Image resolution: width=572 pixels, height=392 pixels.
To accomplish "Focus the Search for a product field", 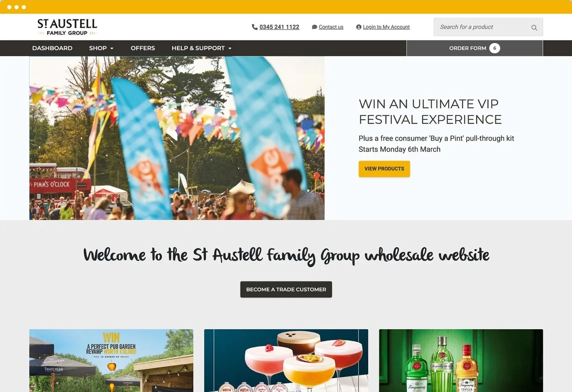I will [x=488, y=27].
